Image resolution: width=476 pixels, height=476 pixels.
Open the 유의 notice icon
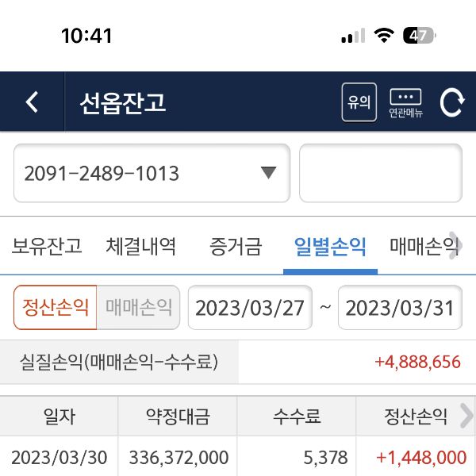[359, 102]
